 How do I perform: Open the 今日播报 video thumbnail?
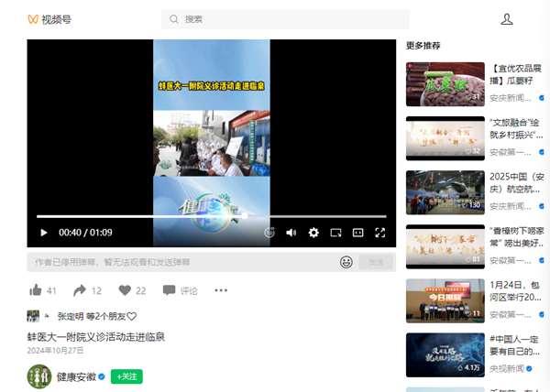tap(445, 301)
